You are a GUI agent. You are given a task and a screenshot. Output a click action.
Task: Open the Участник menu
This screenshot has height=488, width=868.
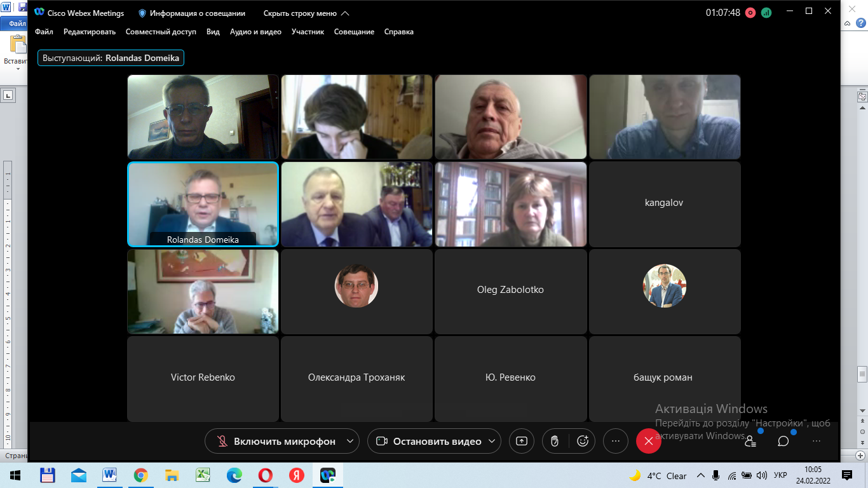point(308,32)
